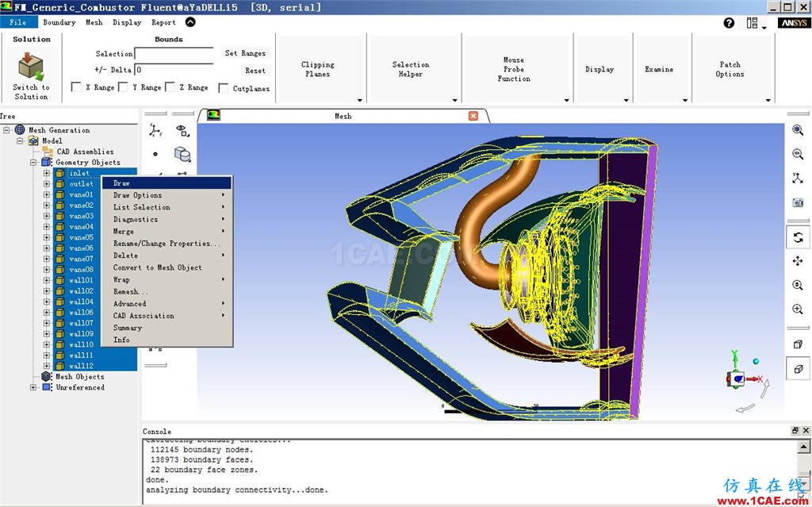
Task: Tick the Cutplanes checkbox
Action: tap(223, 88)
